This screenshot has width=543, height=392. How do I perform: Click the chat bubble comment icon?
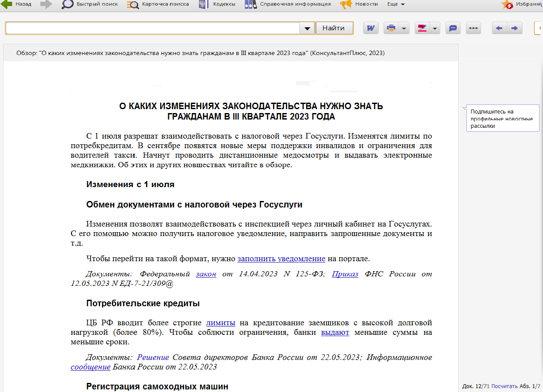(453, 28)
